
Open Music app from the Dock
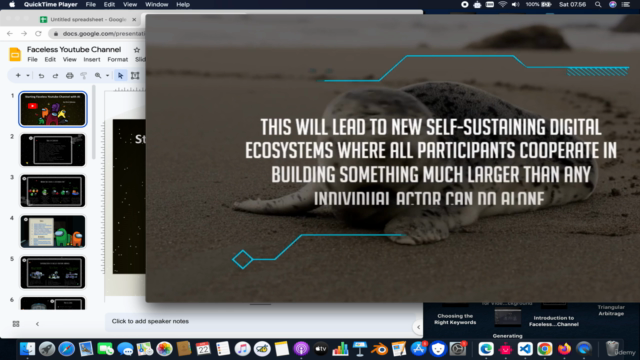click(242, 349)
